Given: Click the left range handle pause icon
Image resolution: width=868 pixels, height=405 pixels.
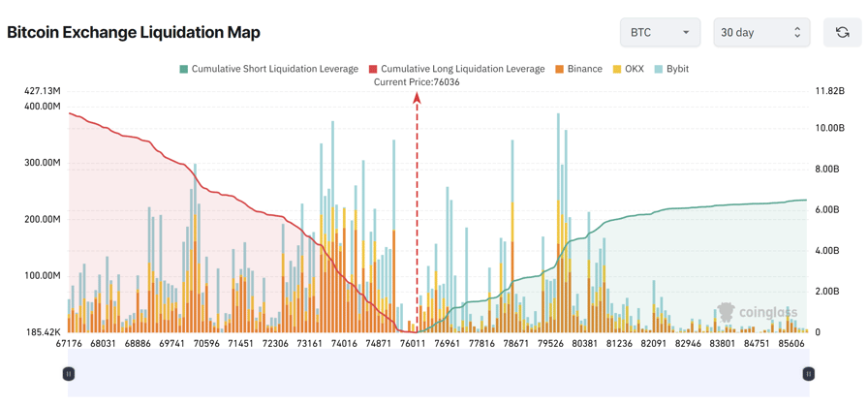Looking at the screenshot, I should (69, 374).
